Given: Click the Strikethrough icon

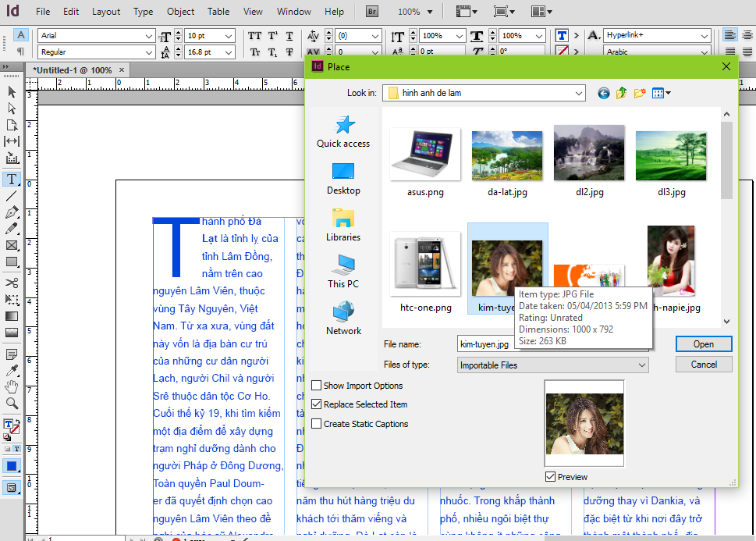Looking at the screenshot, I should coord(289,52).
